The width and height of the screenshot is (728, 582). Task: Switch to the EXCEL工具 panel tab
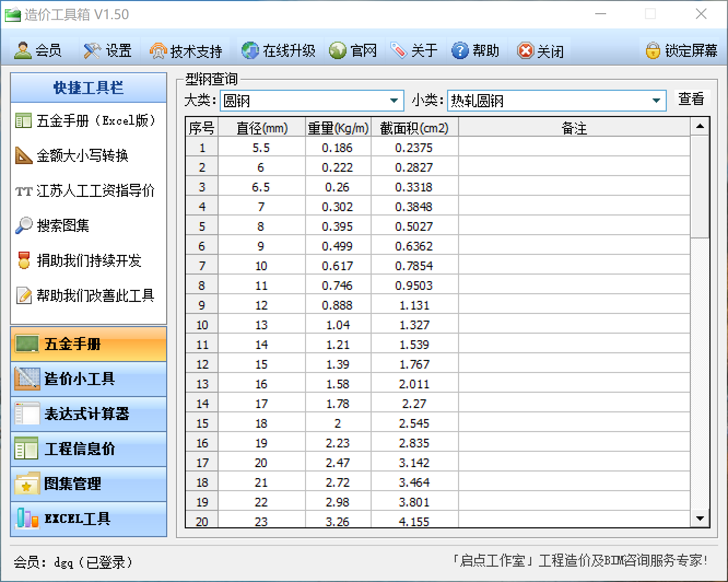click(89, 519)
